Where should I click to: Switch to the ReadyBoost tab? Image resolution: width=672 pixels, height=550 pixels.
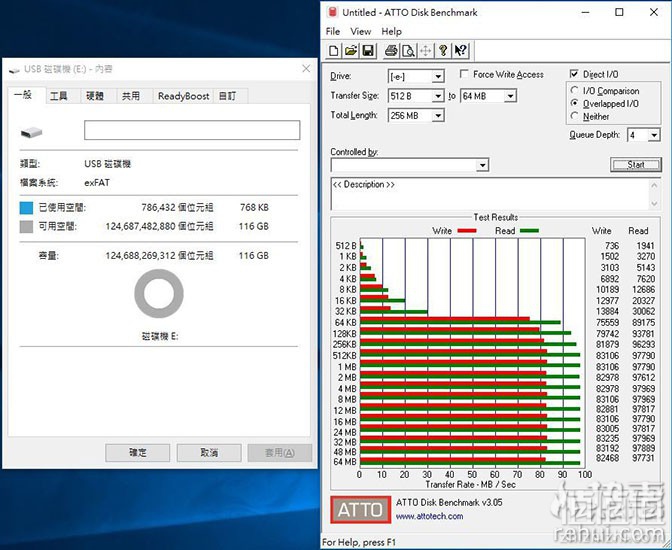pos(183,96)
